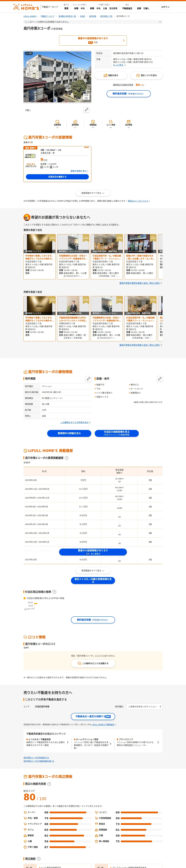Select 不動産査定 in top navigation
186x868 pixels.
coord(127,8)
